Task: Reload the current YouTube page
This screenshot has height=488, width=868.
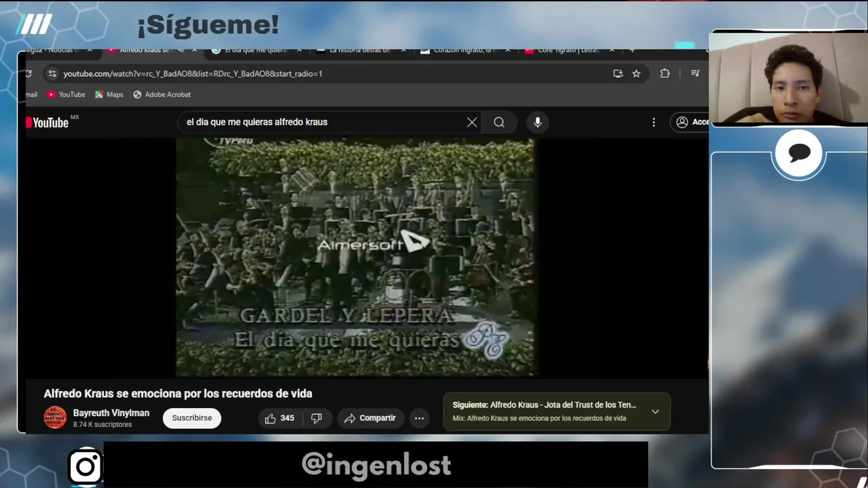Action: pos(28,73)
